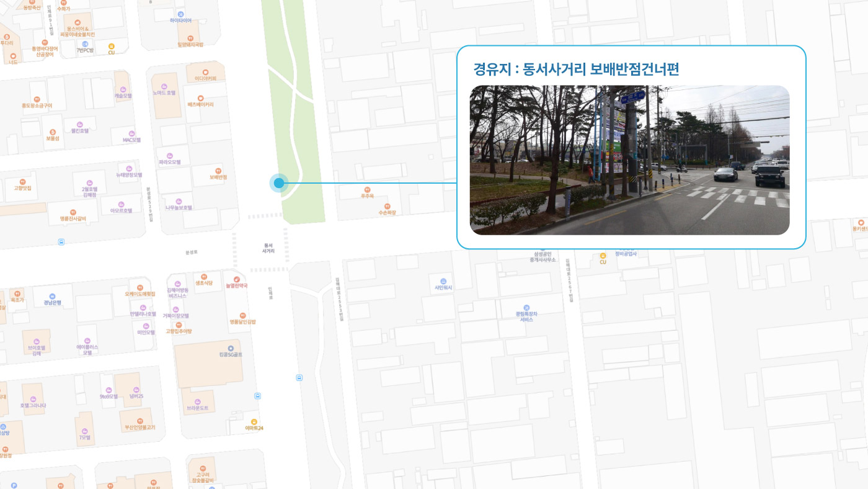Select the 보물섬 icon

(52, 132)
